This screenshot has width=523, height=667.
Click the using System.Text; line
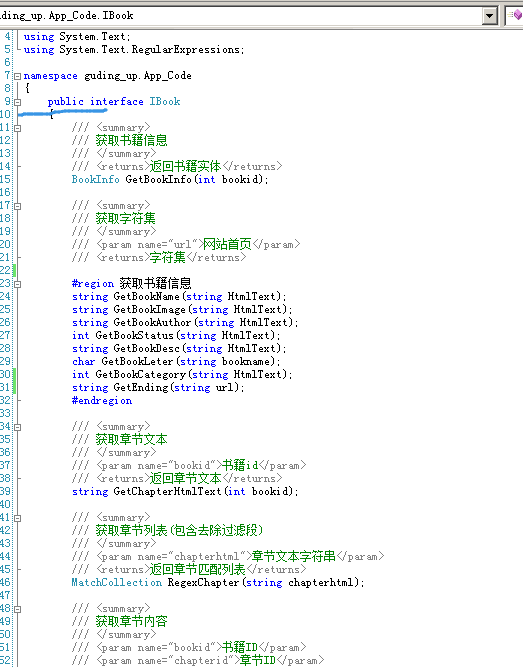point(77,37)
